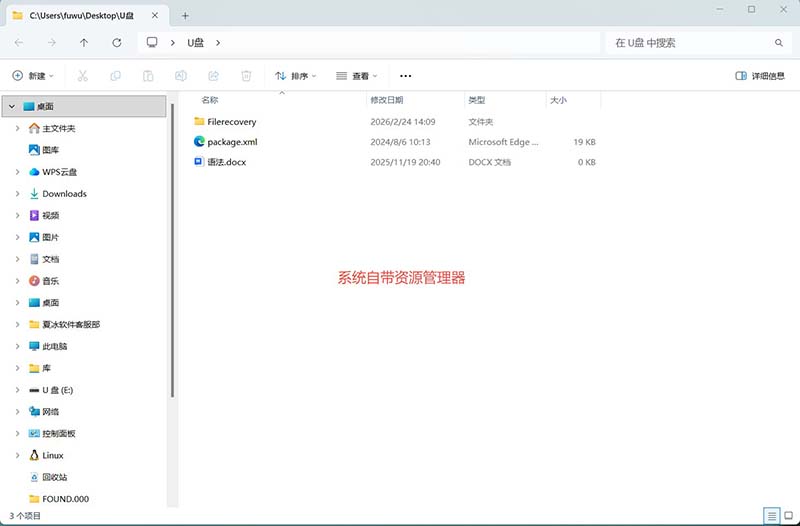The image size is (800, 526).
Task: Click the PC icon in address bar
Action: pyautogui.click(x=152, y=42)
